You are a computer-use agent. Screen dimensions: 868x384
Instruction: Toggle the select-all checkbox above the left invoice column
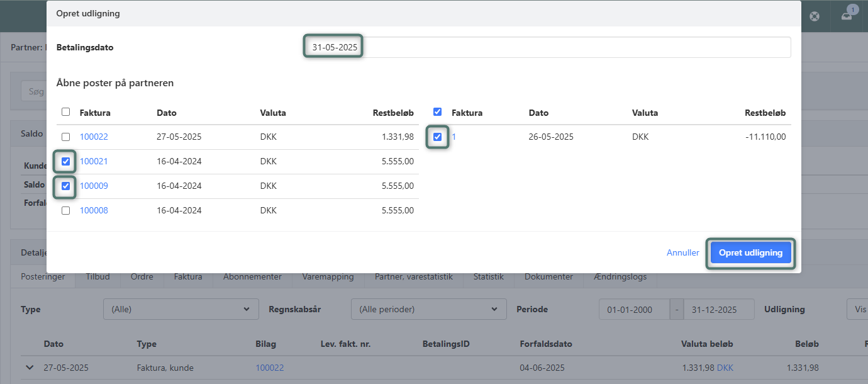pyautogui.click(x=65, y=111)
